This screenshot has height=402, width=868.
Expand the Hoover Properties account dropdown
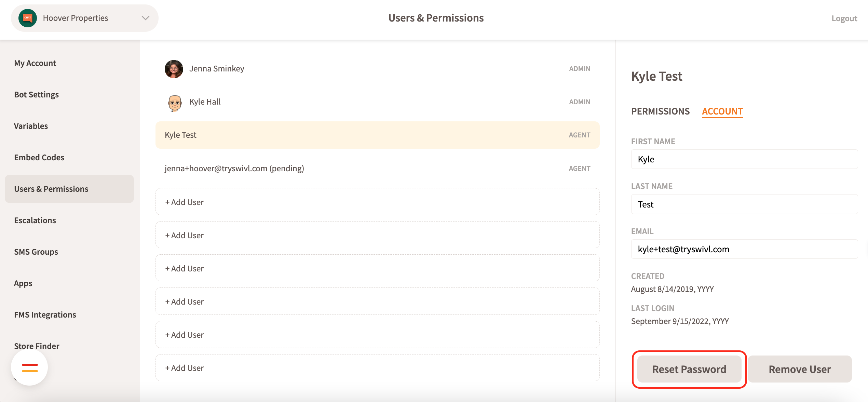(x=146, y=18)
